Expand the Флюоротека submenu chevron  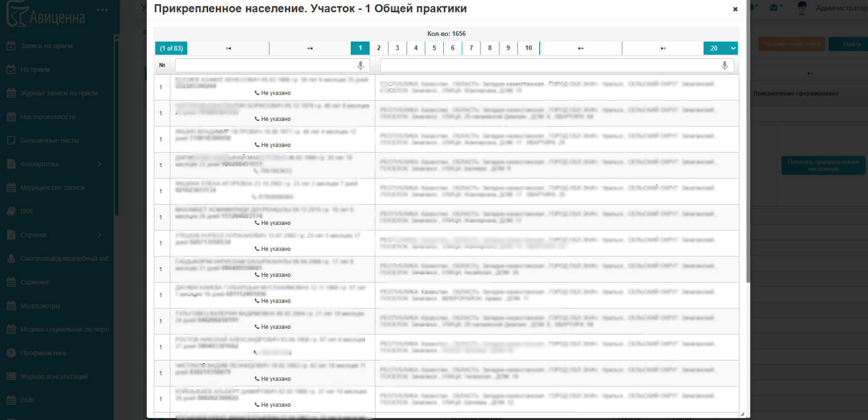99,164
